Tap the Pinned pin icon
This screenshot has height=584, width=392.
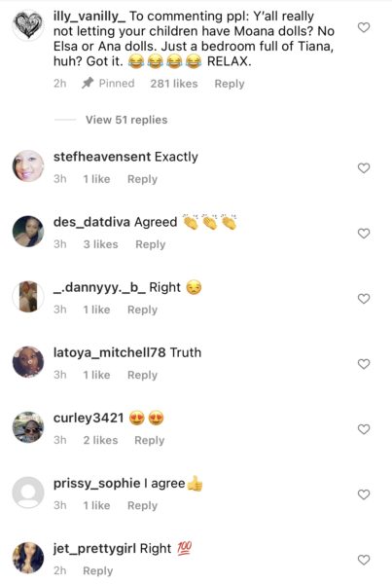click(x=88, y=83)
